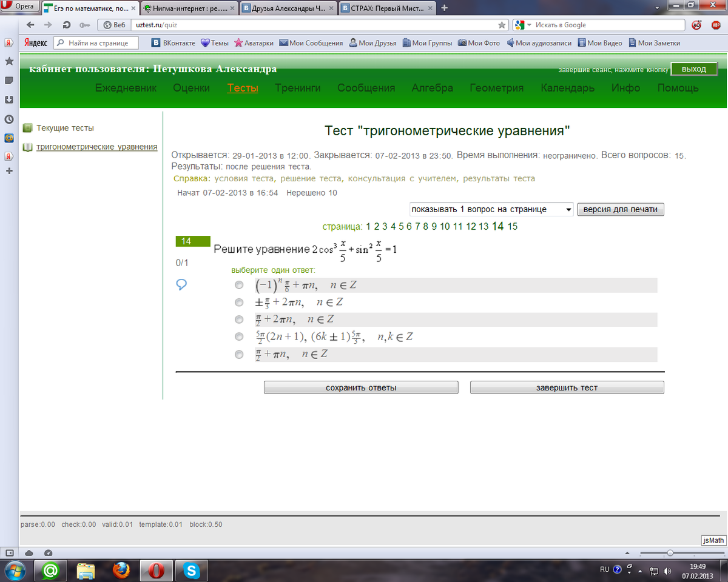
Task: Go to the Тренинги section
Action: pyautogui.click(x=298, y=88)
